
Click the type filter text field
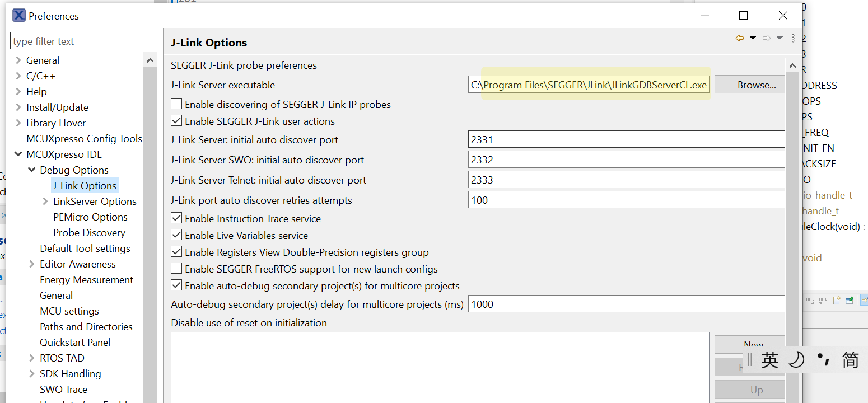point(83,40)
